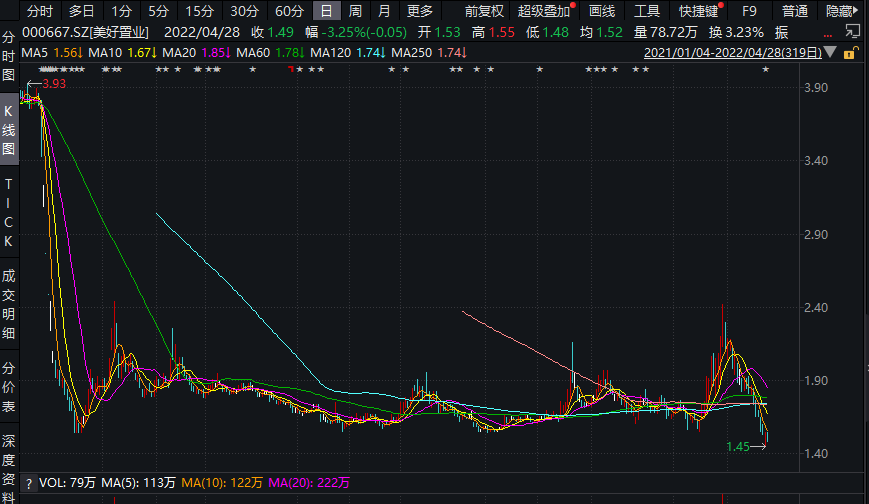Expand the 更多 periods dropdown
The height and width of the screenshot is (504, 869).
[420, 11]
